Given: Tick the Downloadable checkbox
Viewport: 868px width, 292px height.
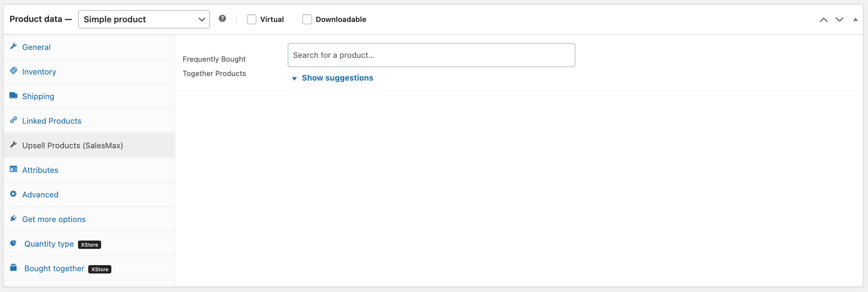Looking at the screenshot, I should click(307, 19).
